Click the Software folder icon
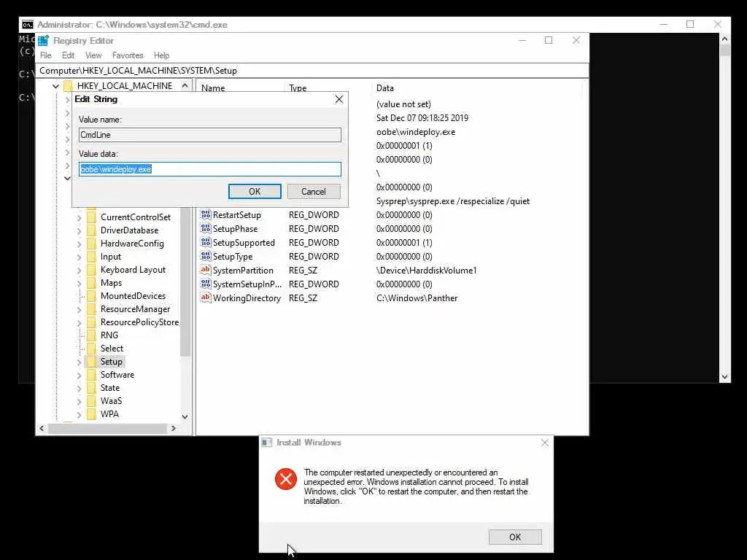Screen dimensions: 747x560 [x=91, y=375]
